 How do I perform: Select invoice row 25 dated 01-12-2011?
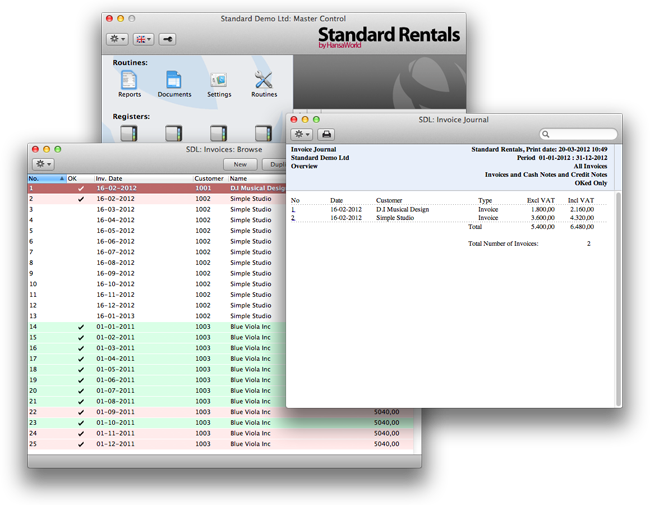tap(220, 444)
